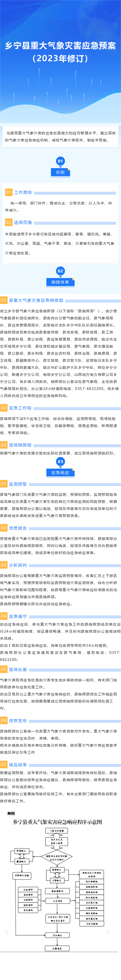Click the 分析研判 heading
Image resolution: width=121 pixels, height=980 pixels.
pos(18,565)
